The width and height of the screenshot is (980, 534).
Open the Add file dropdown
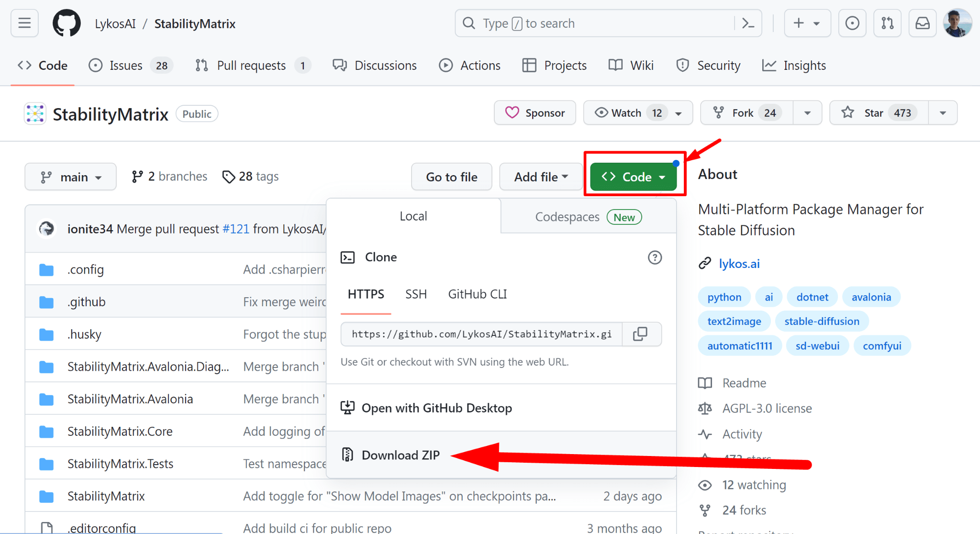tap(541, 177)
